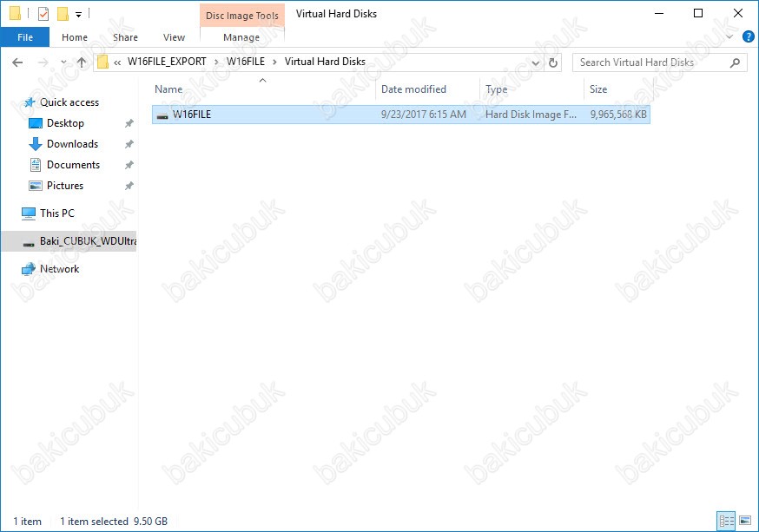Image resolution: width=759 pixels, height=532 pixels.
Task: Click the Documents page icon
Action: [36, 165]
